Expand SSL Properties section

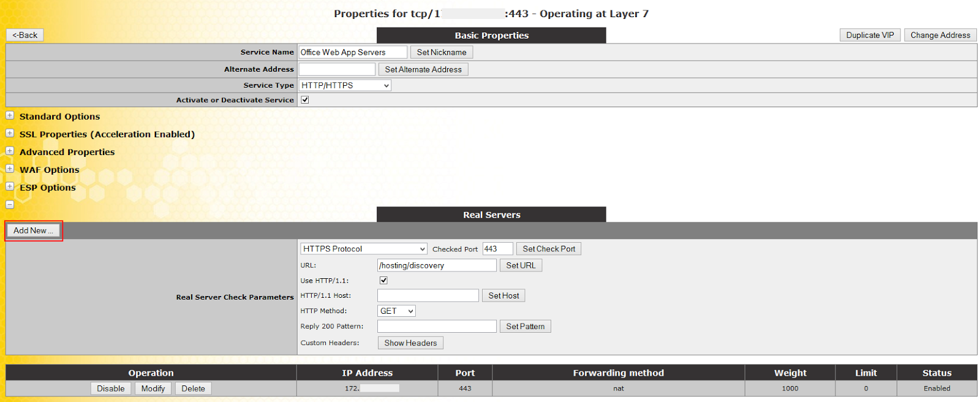10,133
